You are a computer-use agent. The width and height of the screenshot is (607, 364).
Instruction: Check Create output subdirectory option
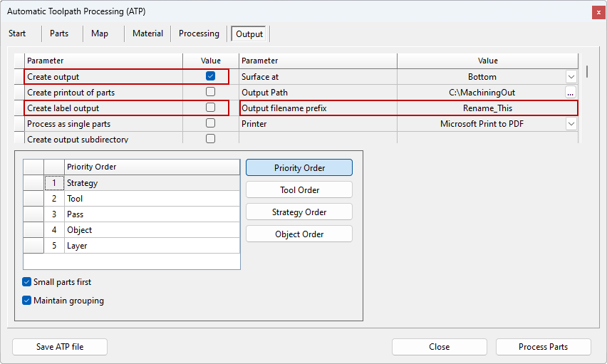(210, 139)
